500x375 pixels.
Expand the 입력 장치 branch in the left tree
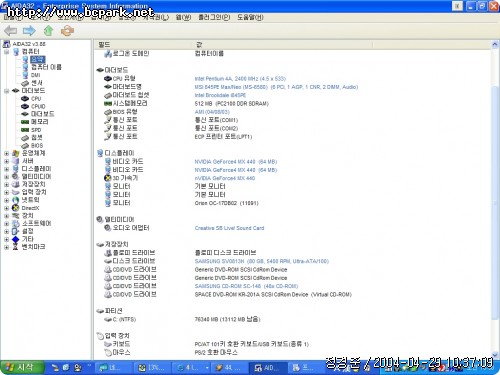[6, 192]
